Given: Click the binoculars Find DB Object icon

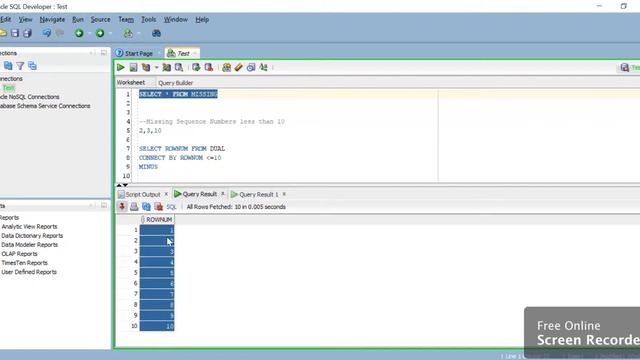Looking at the screenshot, I should 156,33.
